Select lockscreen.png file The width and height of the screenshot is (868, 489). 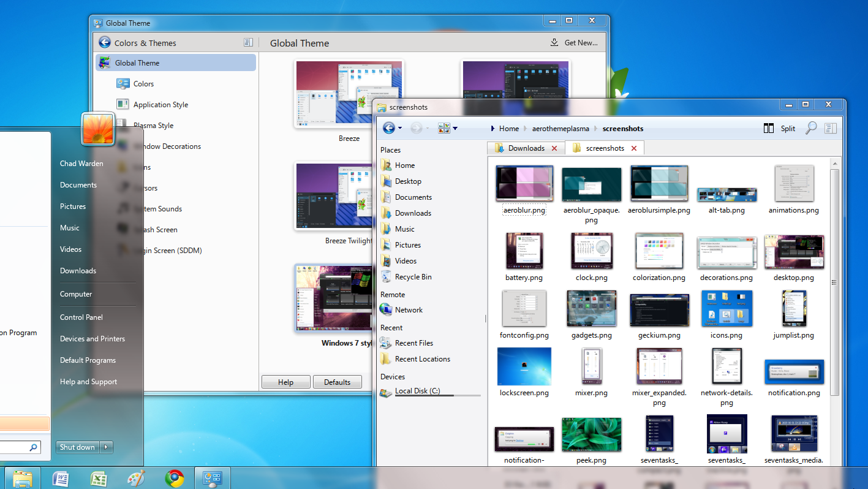524,373
